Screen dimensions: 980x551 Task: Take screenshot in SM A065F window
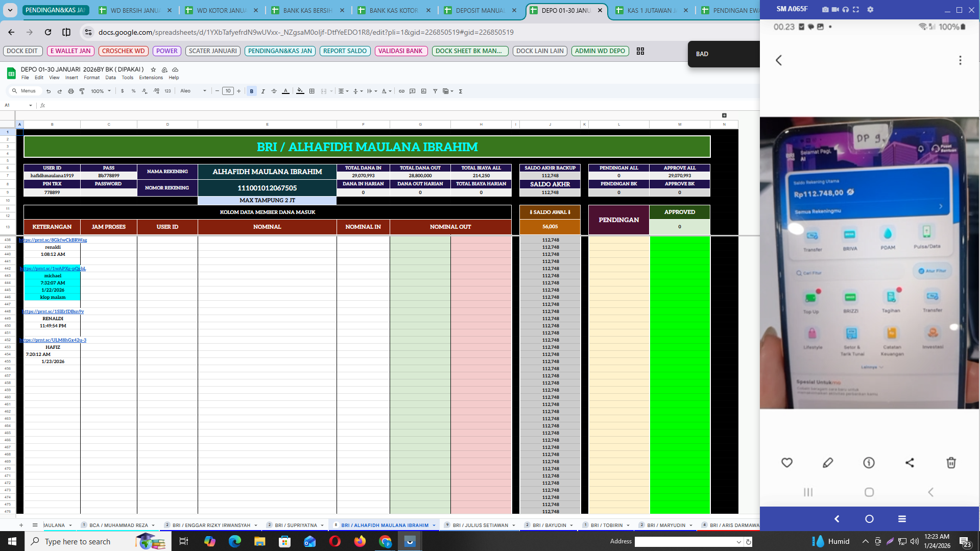pyautogui.click(x=825, y=9)
